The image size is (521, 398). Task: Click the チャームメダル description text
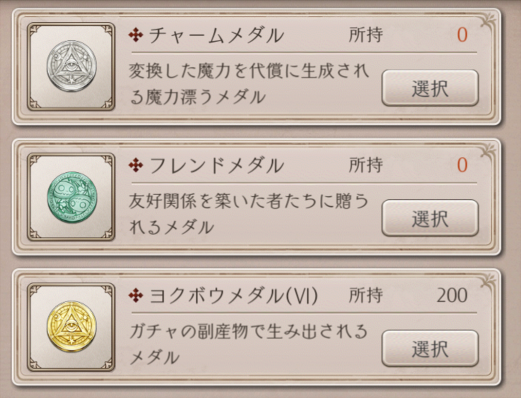pyautogui.click(x=249, y=84)
